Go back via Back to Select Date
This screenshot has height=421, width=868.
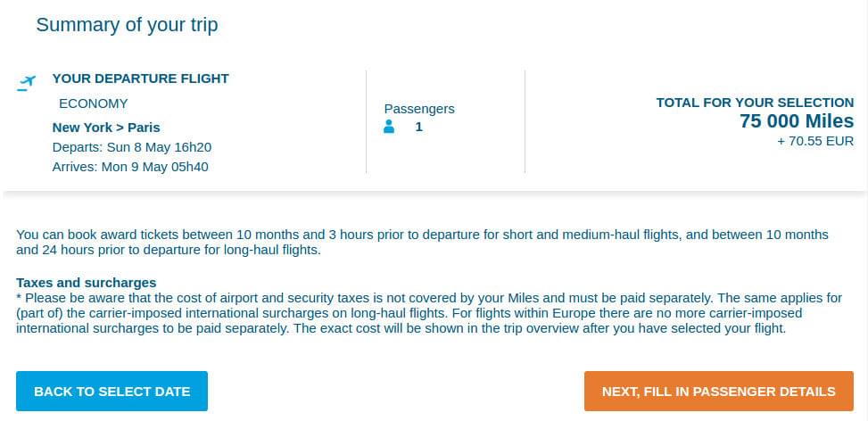pyautogui.click(x=112, y=392)
